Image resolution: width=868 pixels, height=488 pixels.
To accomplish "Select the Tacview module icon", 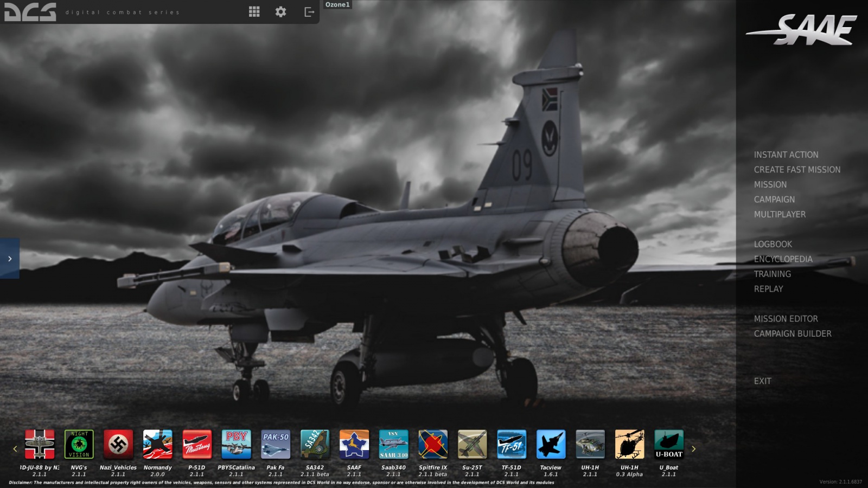I will (x=551, y=445).
